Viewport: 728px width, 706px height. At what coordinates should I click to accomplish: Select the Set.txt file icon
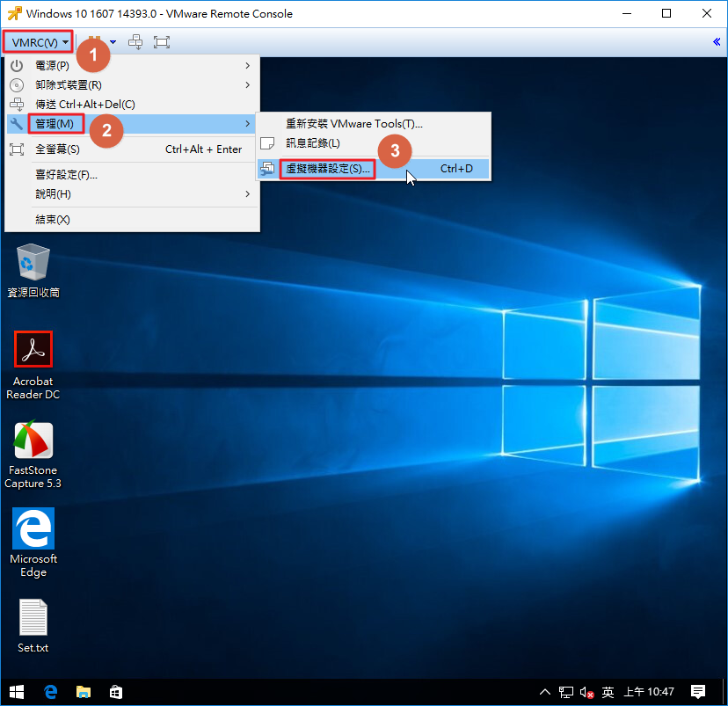pos(33,626)
